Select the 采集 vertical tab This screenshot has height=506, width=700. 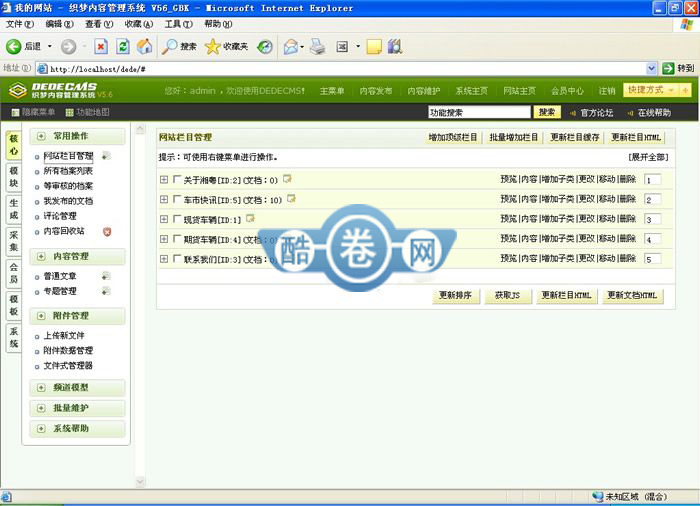point(14,241)
